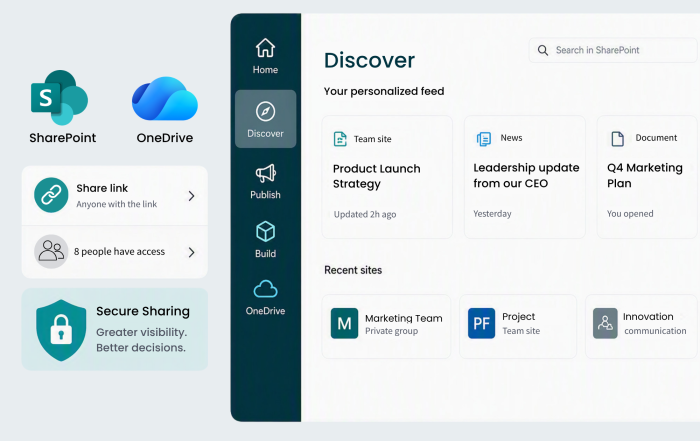Click the "communication" subtitle under Innovation
This screenshot has width=700, height=441.
tap(655, 331)
